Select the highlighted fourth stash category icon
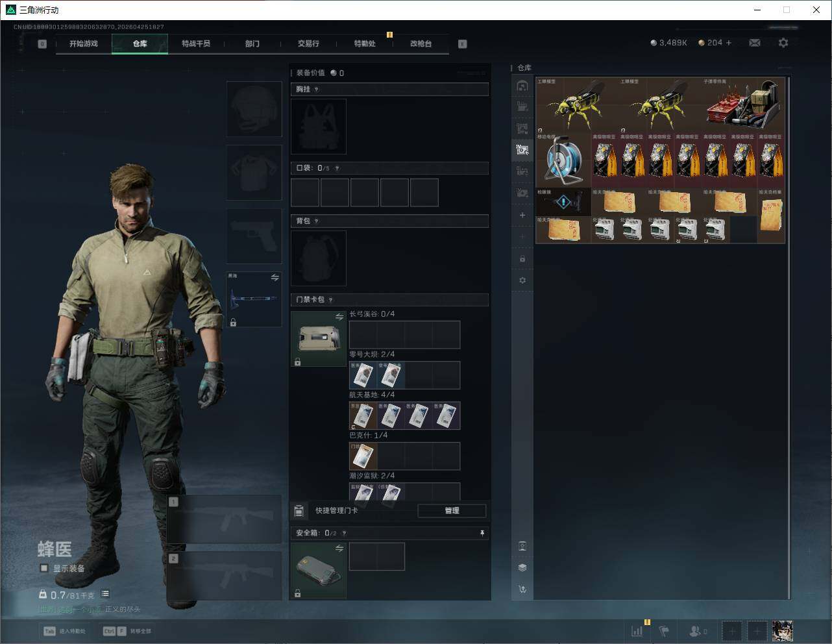Image resolution: width=832 pixels, height=644 pixels. [522, 150]
